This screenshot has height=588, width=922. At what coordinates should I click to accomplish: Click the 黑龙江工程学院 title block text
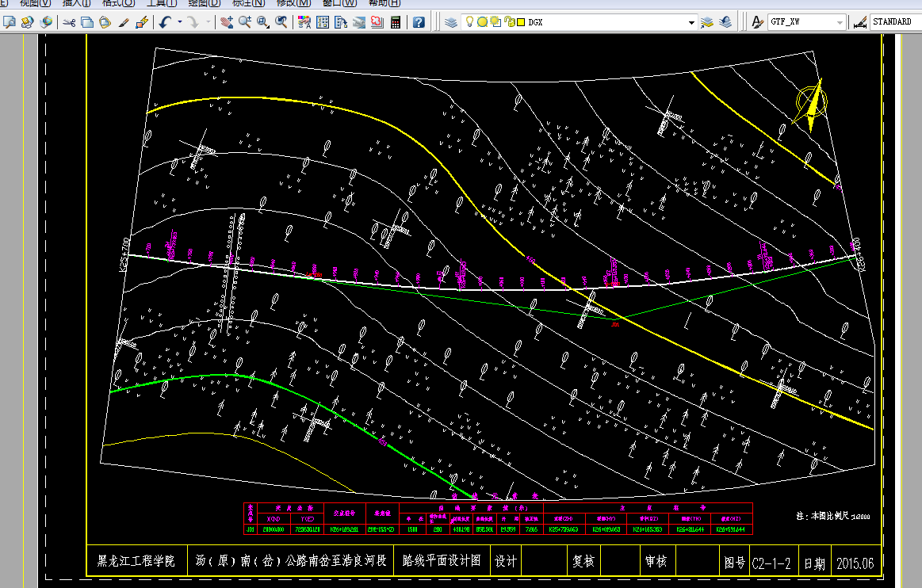(136, 561)
